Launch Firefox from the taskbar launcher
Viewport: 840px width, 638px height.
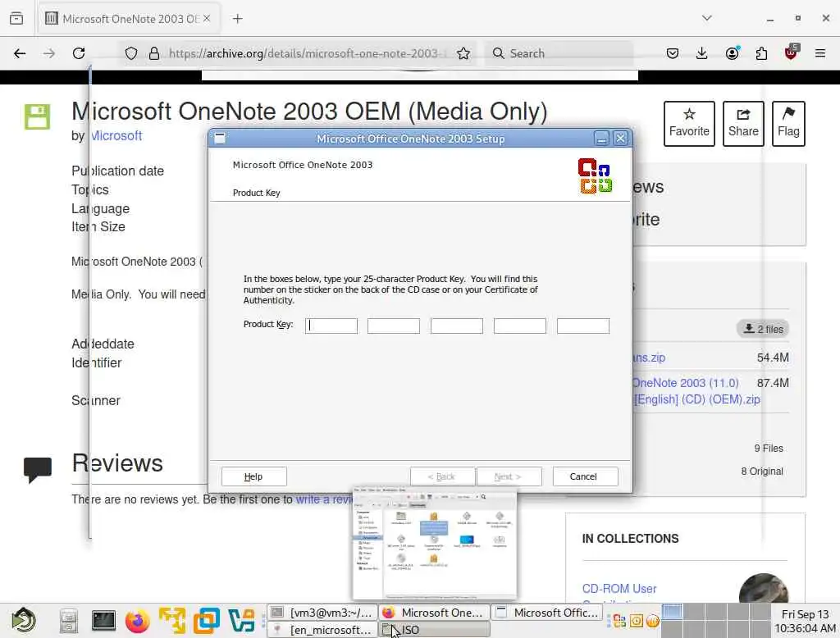point(137,622)
